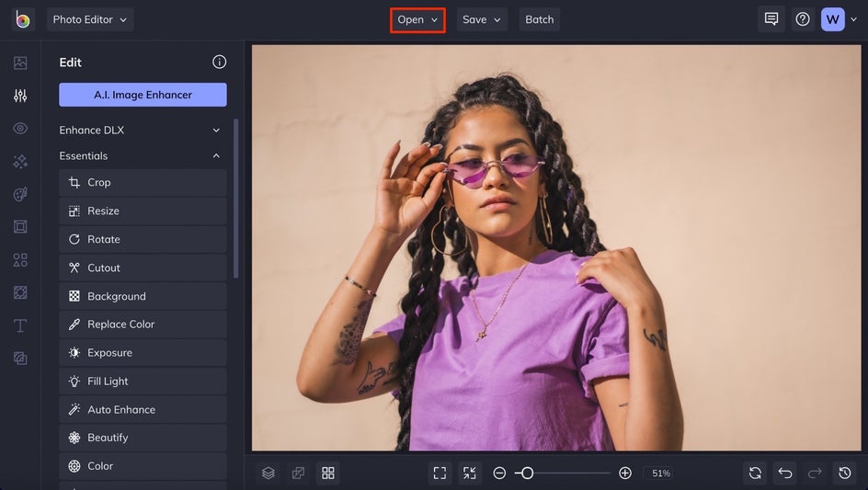Image resolution: width=868 pixels, height=490 pixels.
Task: Click the collapse to actual size icon
Action: tap(470, 473)
